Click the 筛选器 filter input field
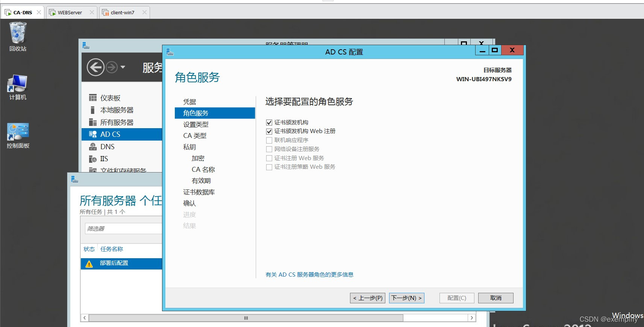 (x=123, y=229)
